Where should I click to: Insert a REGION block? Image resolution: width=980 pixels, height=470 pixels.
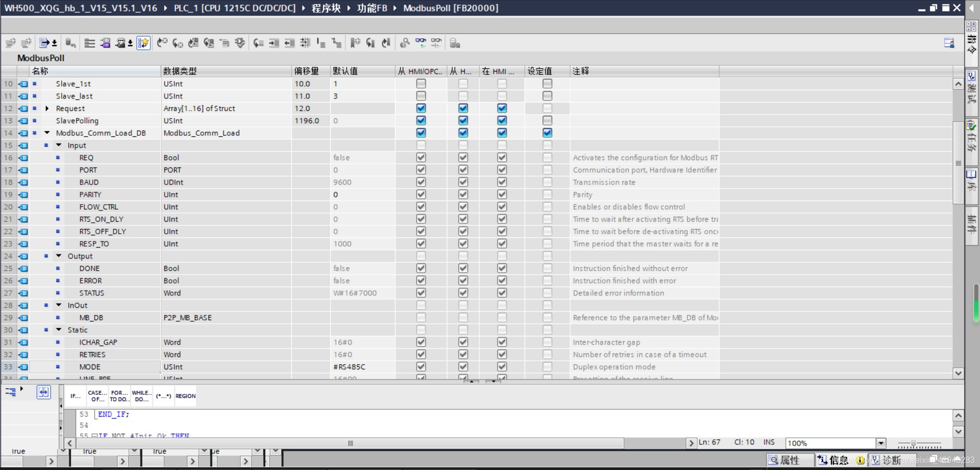pyautogui.click(x=186, y=396)
